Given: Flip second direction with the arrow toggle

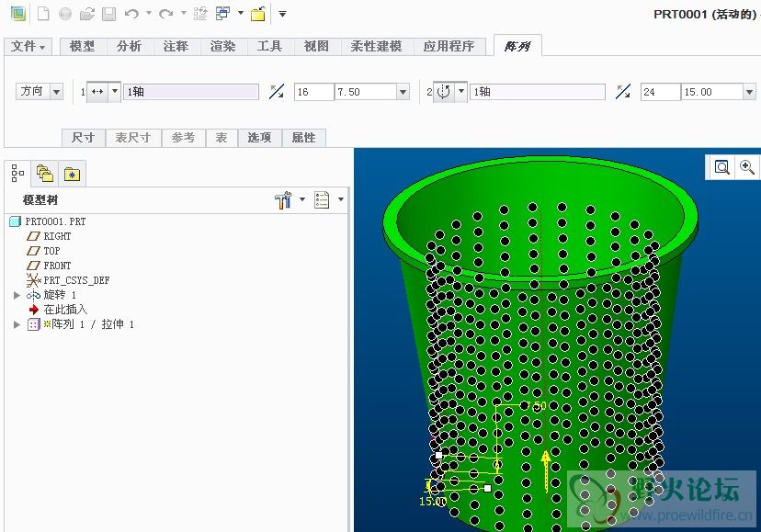Looking at the screenshot, I should tap(623, 92).
